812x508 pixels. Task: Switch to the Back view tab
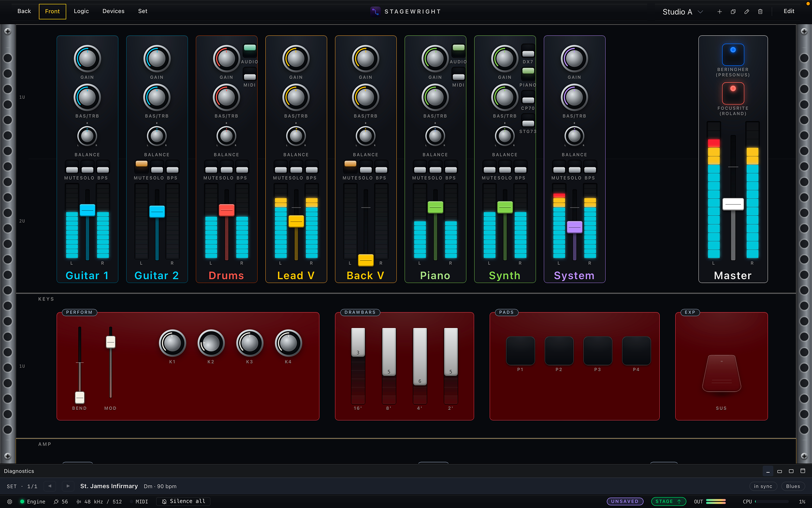(24, 11)
